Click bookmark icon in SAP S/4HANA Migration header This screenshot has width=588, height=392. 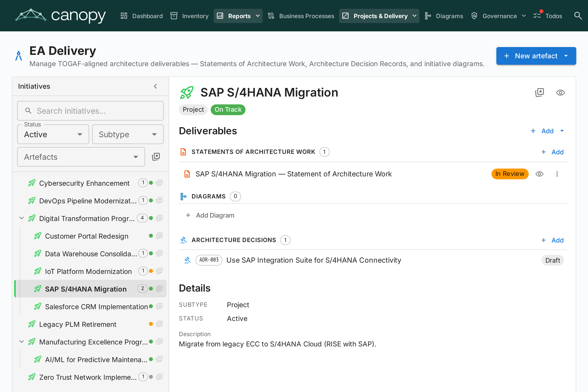coord(539,93)
